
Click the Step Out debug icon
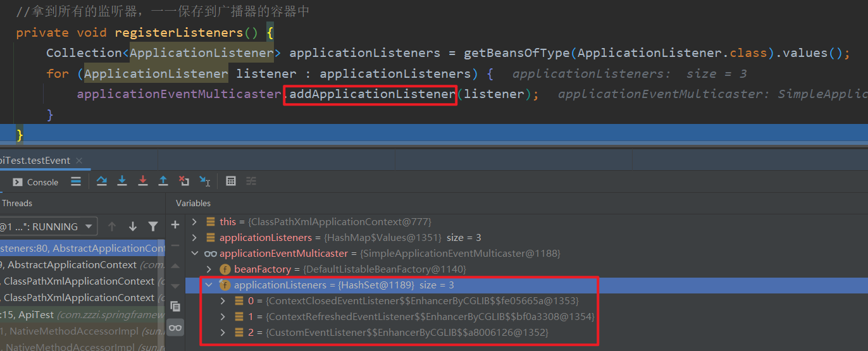[163, 182]
